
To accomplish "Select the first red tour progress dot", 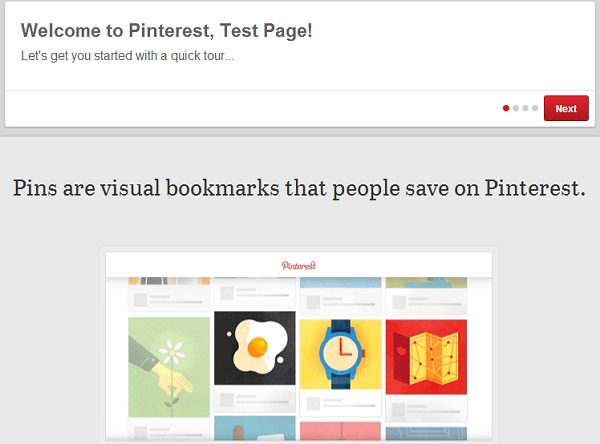I will point(506,108).
